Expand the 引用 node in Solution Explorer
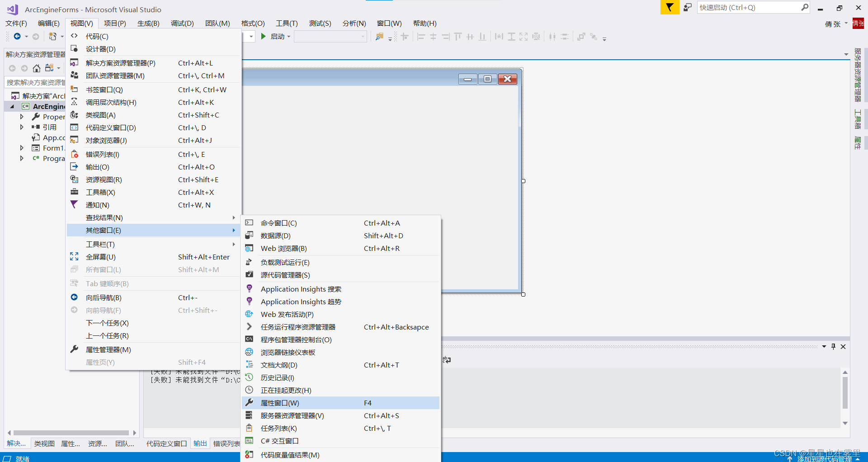The width and height of the screenshot is (868, 462). coord(21,127)
